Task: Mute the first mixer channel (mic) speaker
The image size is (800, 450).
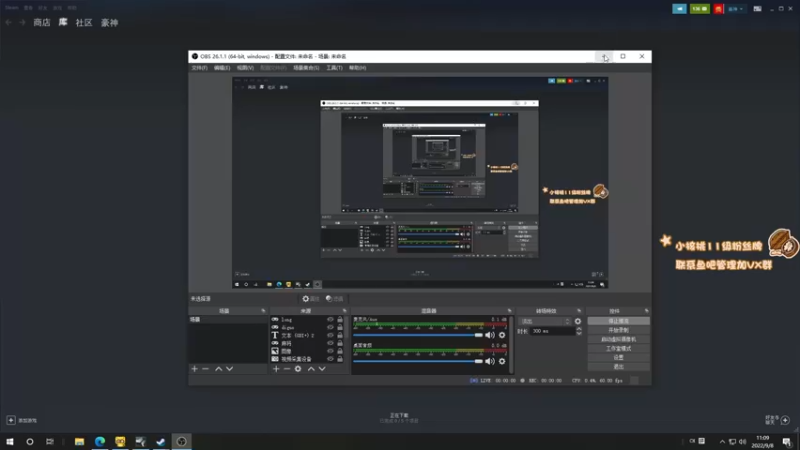Action: tap(490, 335)
